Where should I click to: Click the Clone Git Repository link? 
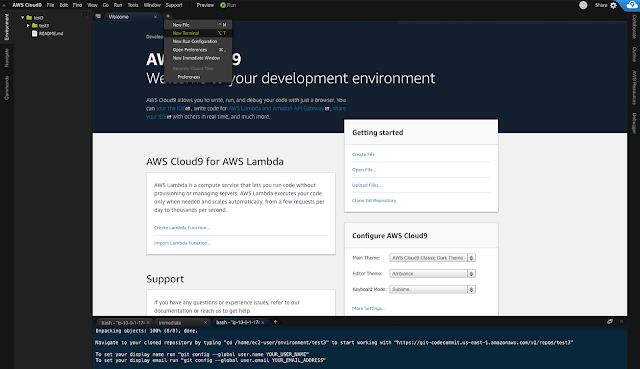pyautogui.click(x=374, y=200)
